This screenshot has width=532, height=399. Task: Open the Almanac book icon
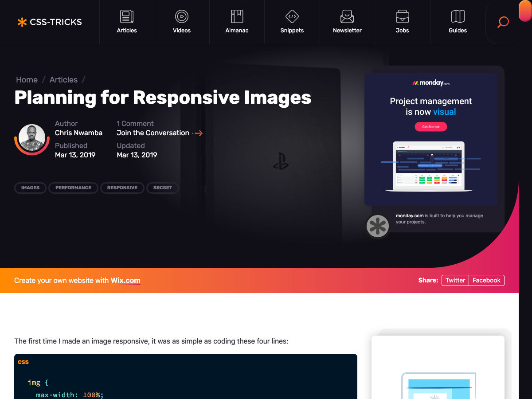(x=237, y=17)
